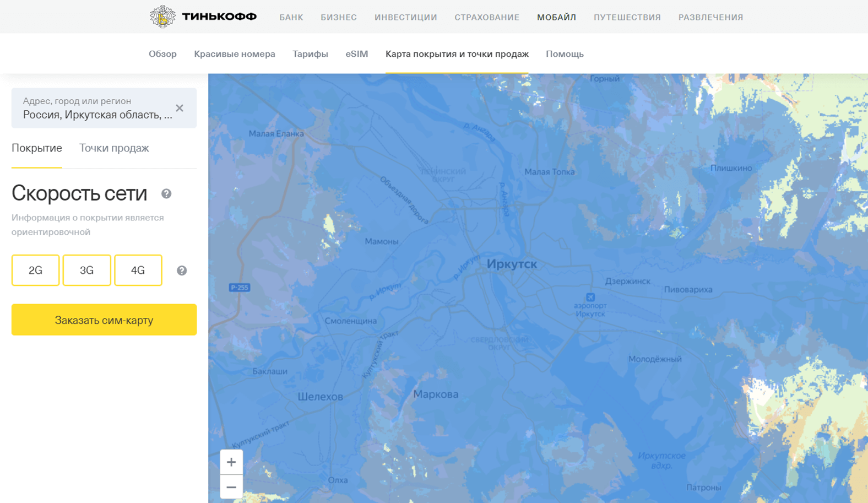Click the Ленинский округ map label
The image size is (868, 503).
click(443, 175)
